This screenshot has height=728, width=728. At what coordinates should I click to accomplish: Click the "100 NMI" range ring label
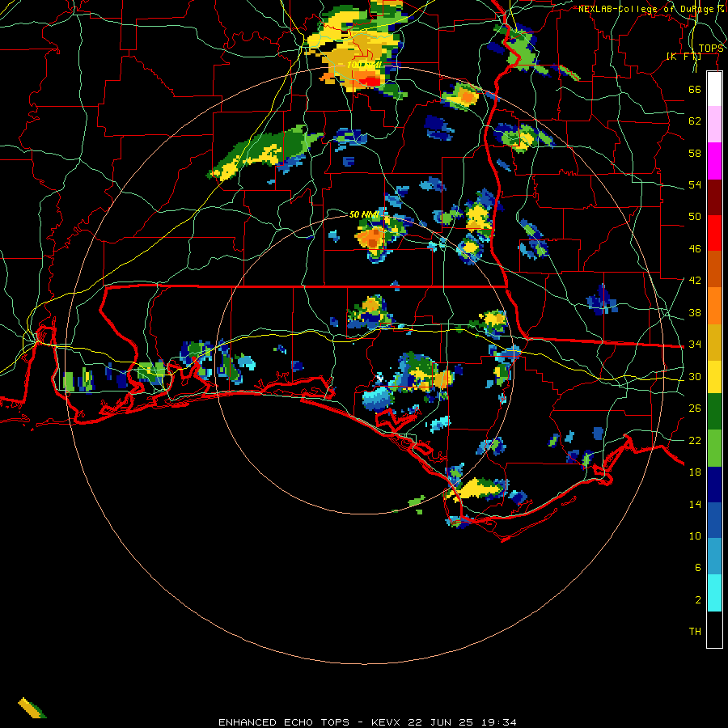[364, 65]
